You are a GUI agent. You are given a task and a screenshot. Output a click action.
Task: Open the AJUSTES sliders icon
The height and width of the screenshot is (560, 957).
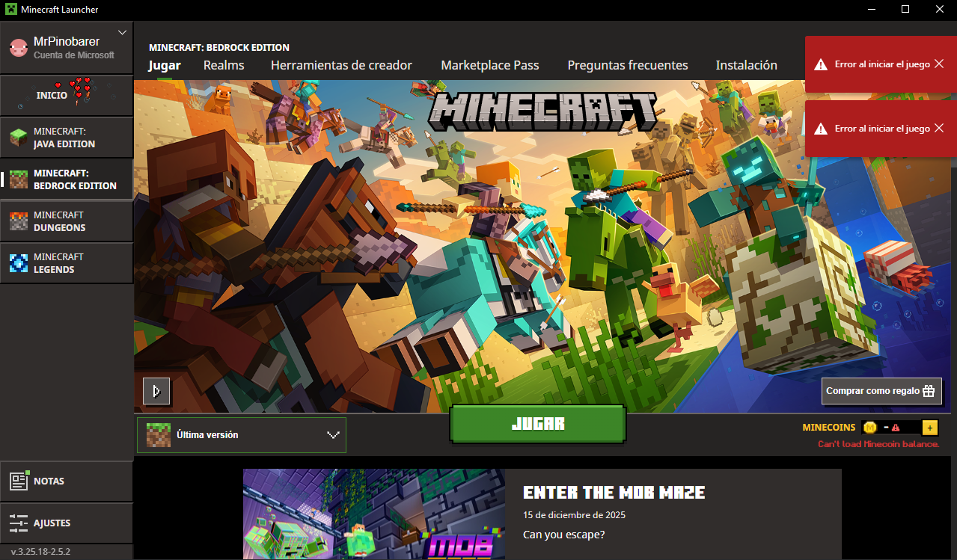pos(19,523)
